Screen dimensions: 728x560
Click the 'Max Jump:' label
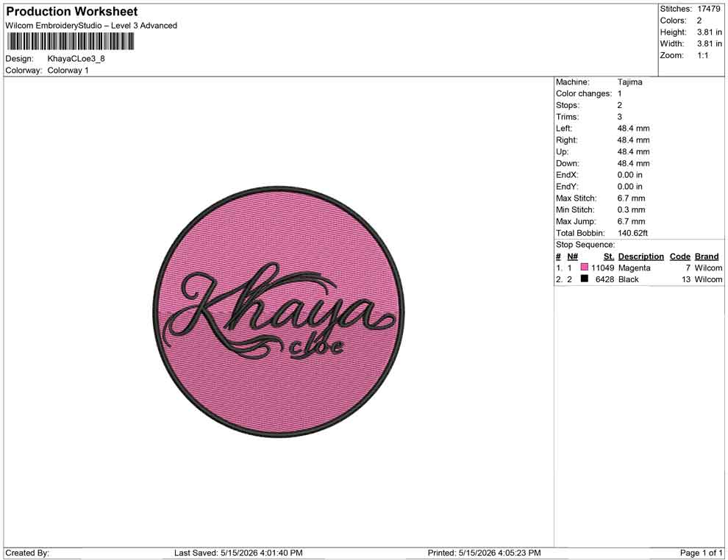pyautogui.click(x=577, y=221)
